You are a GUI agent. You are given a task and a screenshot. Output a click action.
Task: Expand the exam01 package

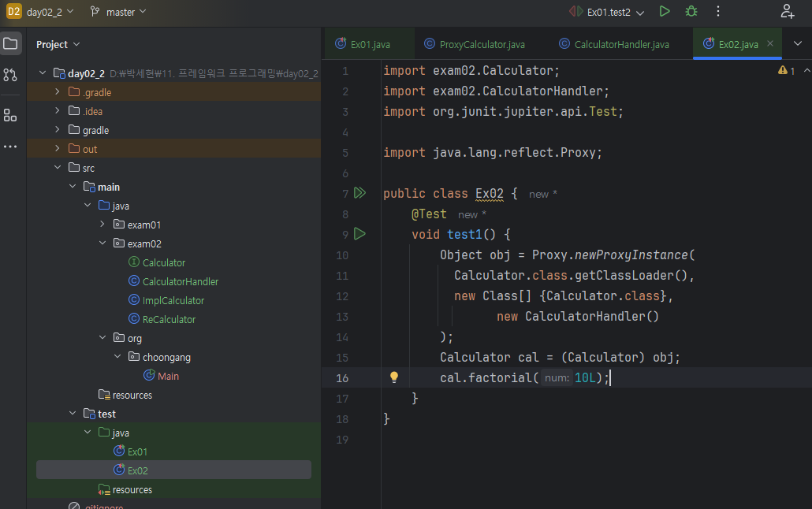tap(102, 225)
